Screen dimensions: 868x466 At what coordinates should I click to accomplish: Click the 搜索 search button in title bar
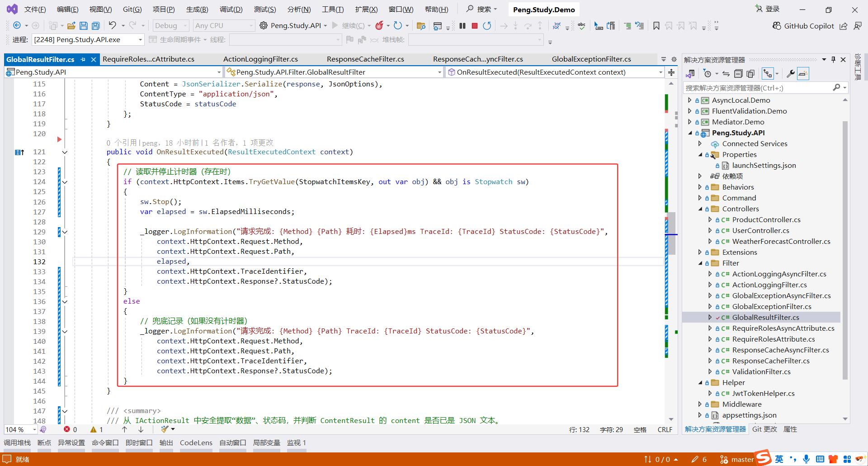click(482, 9)
